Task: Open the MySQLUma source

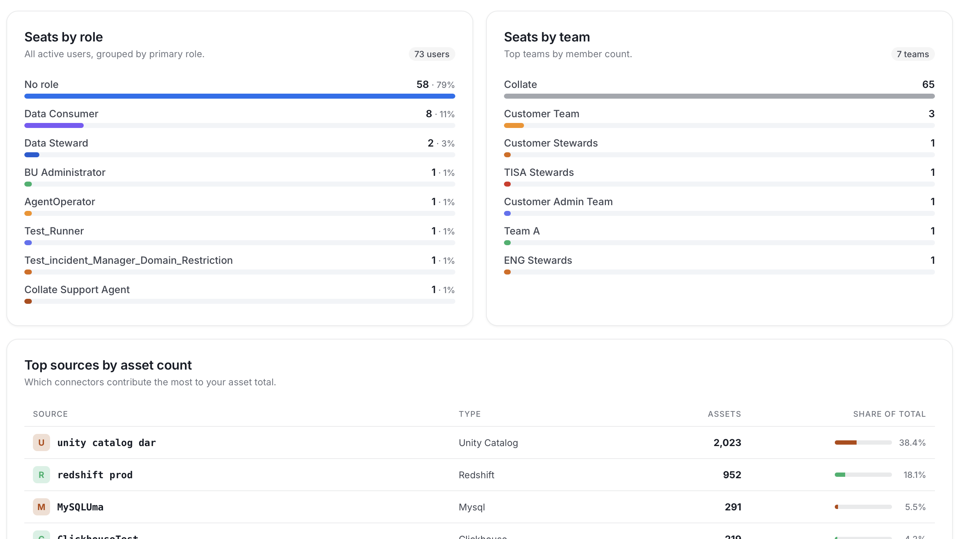Action: point(80,508)
